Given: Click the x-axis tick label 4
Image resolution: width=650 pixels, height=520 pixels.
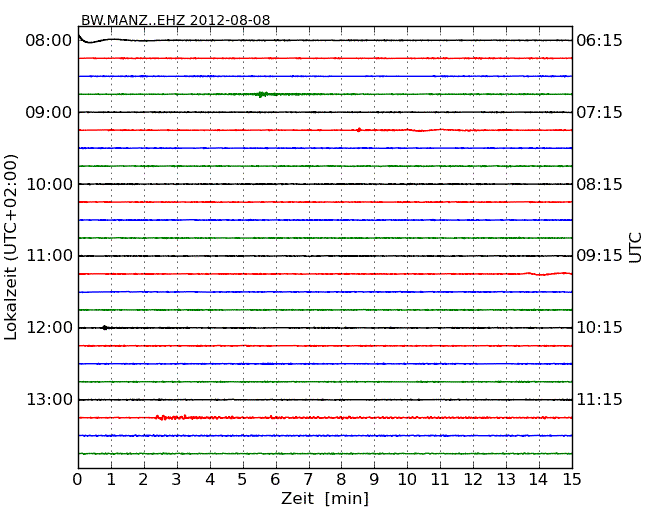Looking at the screenshot, I should pyautogui.click(x=210, y=480).
